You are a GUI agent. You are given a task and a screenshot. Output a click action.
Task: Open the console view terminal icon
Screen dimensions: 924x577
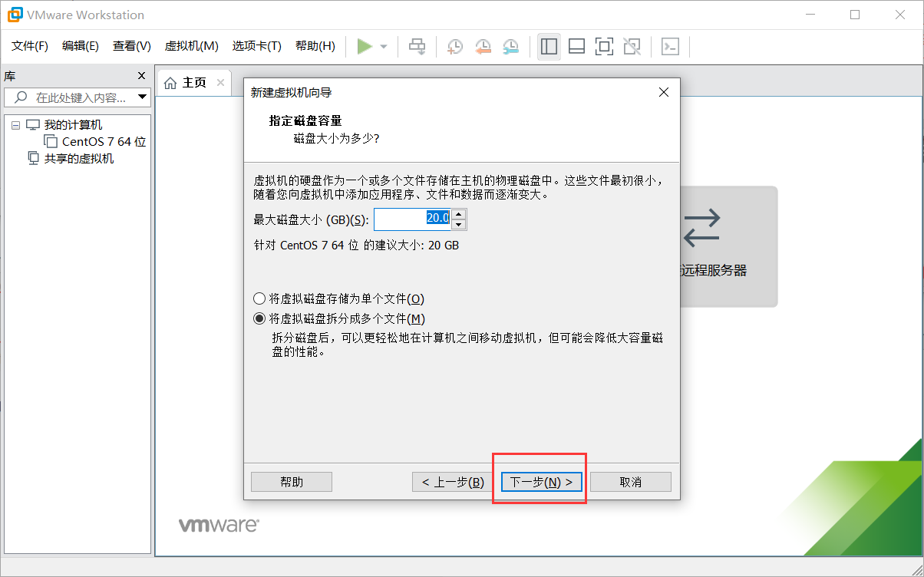click(670, 47)
